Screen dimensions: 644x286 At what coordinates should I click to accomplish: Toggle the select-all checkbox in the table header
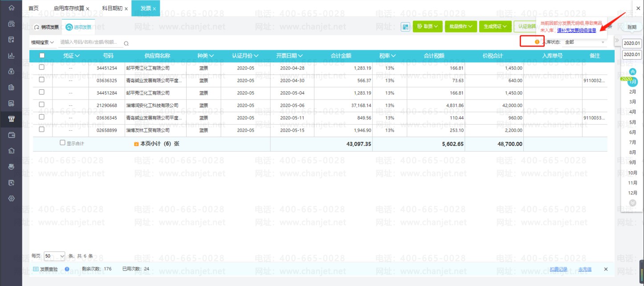pos(42,56)
